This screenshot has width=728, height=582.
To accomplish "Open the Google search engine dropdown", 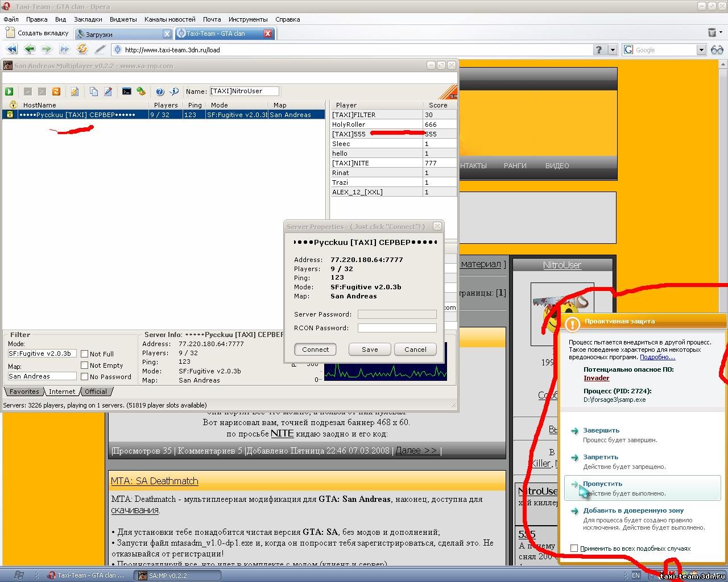I will [701, 50].
